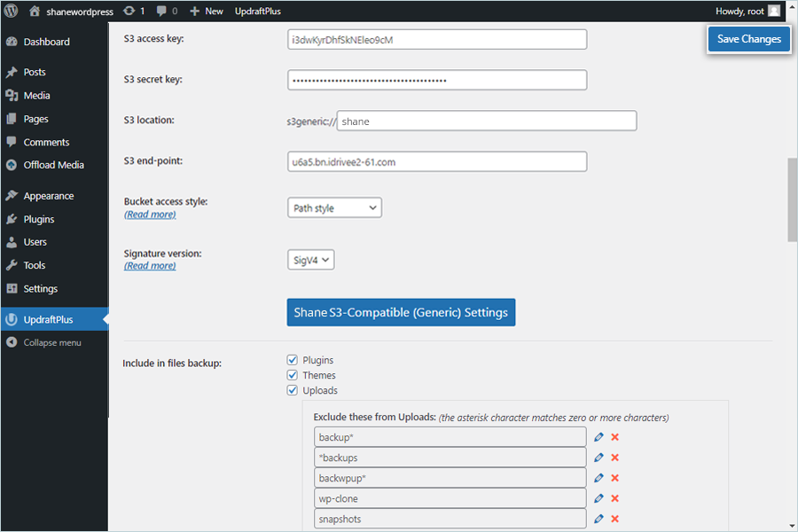Open the Appearance menu item

(54, 196)
